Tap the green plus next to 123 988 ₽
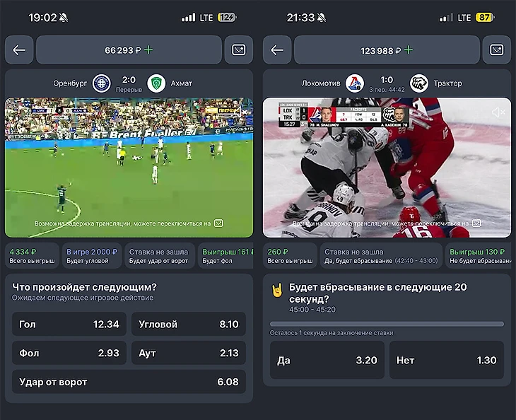 [409, 50]
